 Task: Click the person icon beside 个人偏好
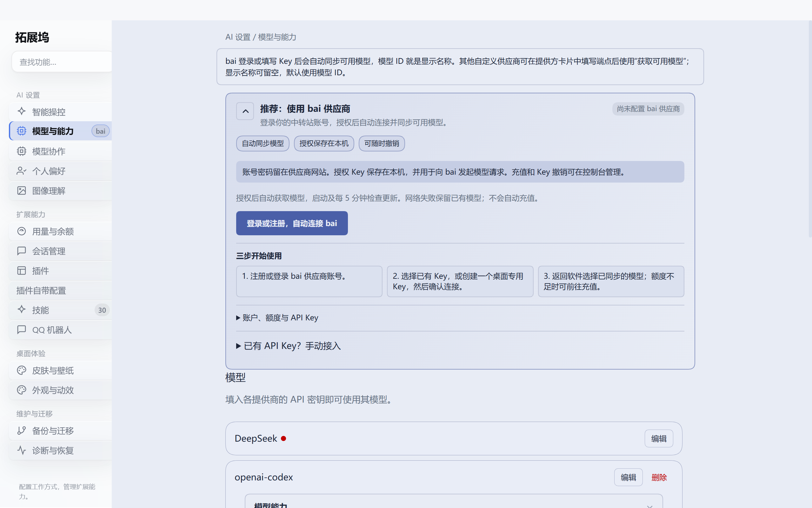coord(22,171)
